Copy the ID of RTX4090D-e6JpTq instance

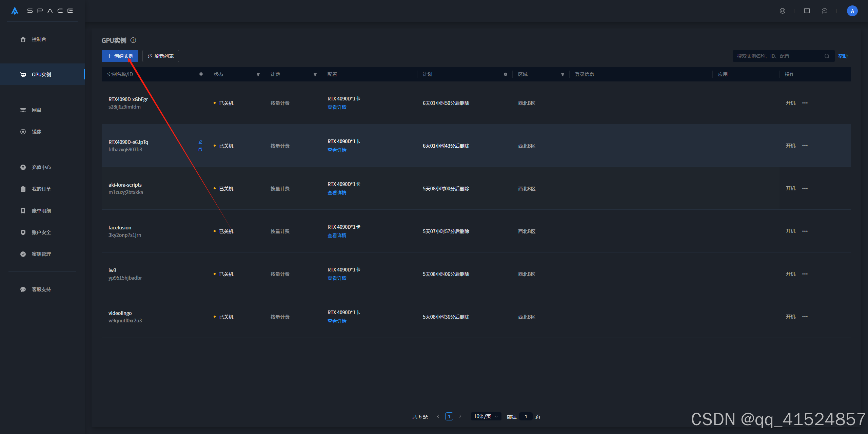tap(200, 150)
